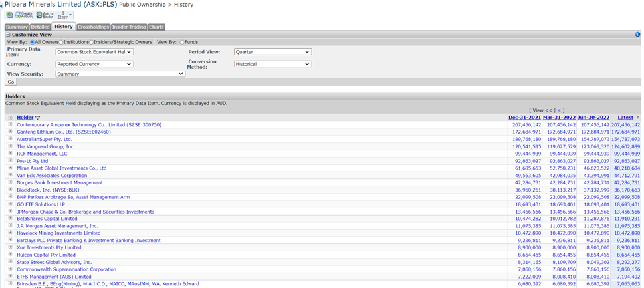Viewport: 644px width, 288px height.
Task: Open JPMorgan Chase & Co, Brokerage link
Action: tap(86, 212)
